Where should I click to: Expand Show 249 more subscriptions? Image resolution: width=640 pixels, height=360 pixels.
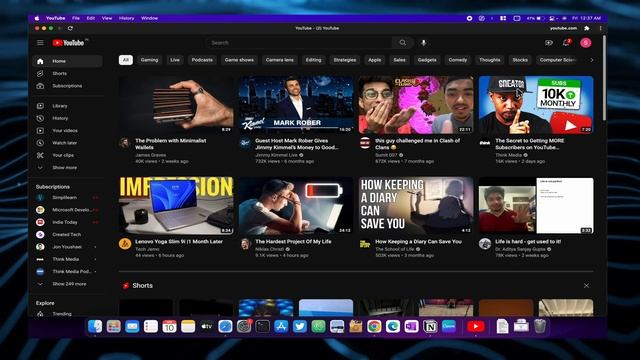[67, 284]
